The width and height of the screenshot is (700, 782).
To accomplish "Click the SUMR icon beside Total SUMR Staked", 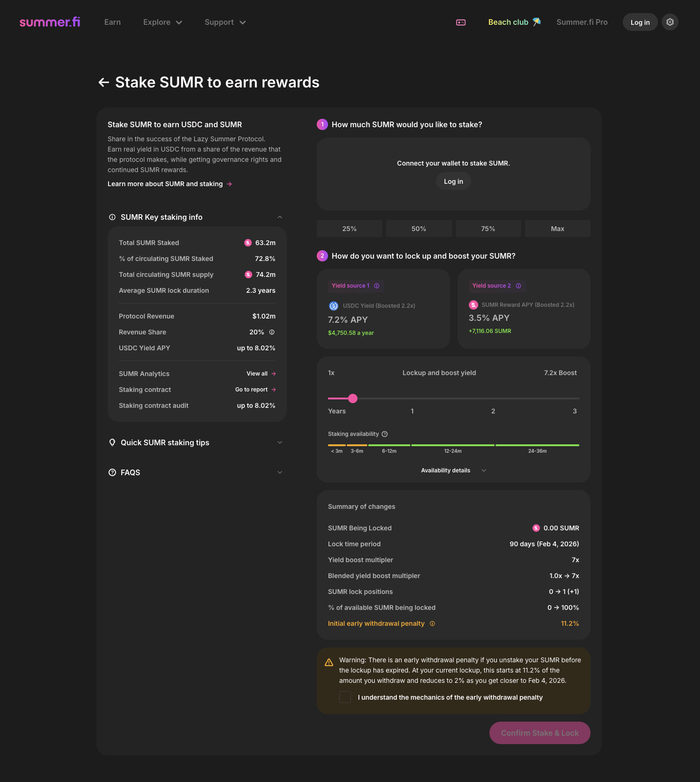I will pyautogui.click(x=248, y=243).
